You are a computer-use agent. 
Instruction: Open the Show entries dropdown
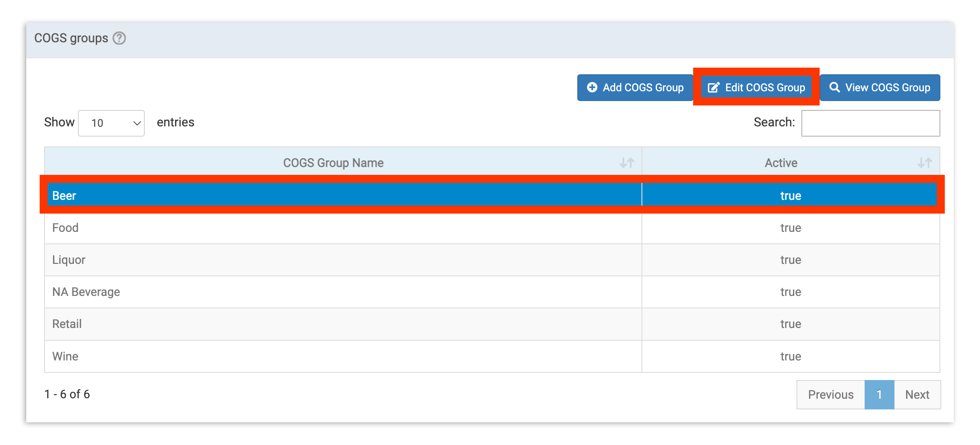[x=111, y=123]
